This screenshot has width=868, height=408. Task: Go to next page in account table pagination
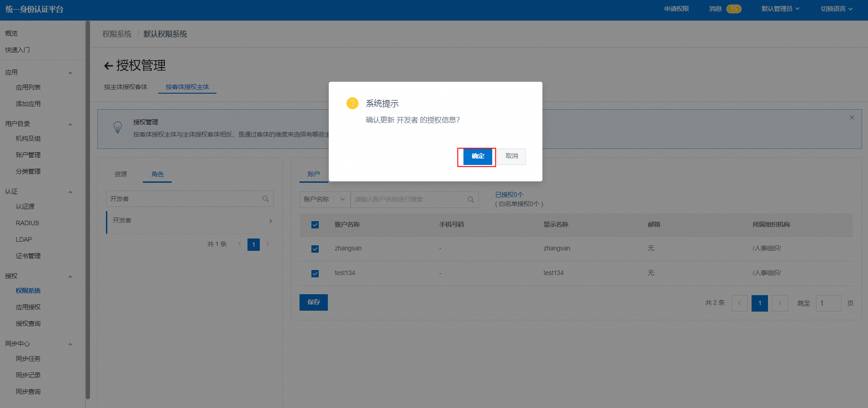(x=779, y=303)
